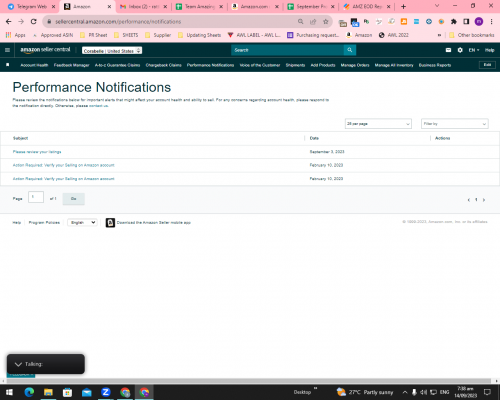Open the Other bookmarks folder

[472, 35]
